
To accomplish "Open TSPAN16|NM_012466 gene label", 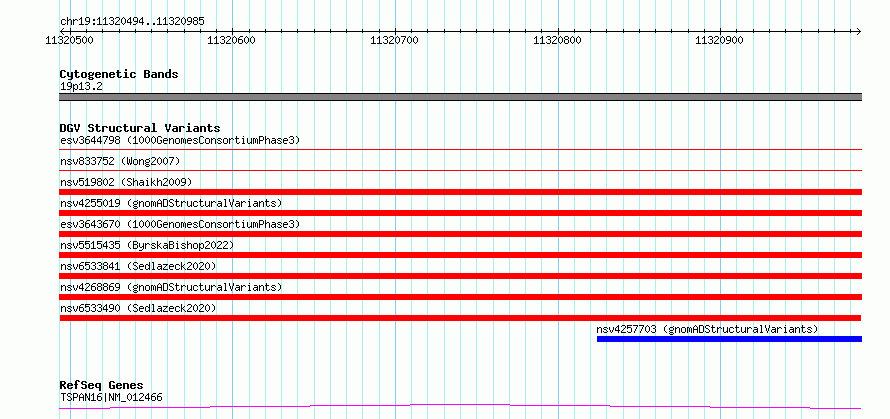I will (111, 397).
